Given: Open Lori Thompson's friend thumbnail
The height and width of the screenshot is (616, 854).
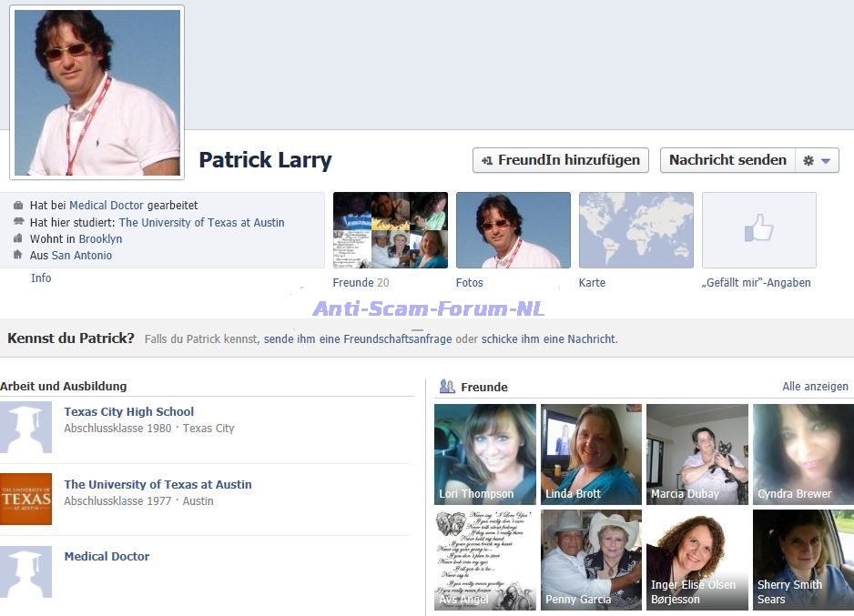Looking at the screenshot, I should (x=485, y=454).
